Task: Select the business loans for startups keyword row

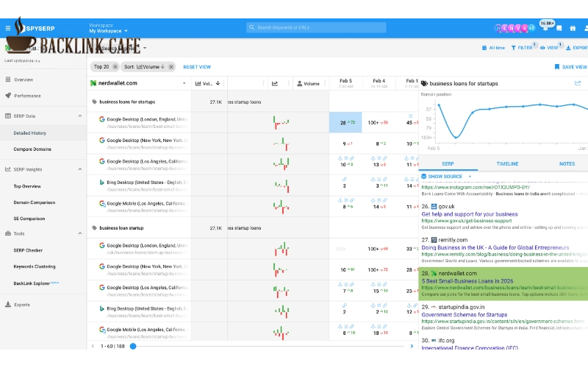Action: [x=127, y=102]
